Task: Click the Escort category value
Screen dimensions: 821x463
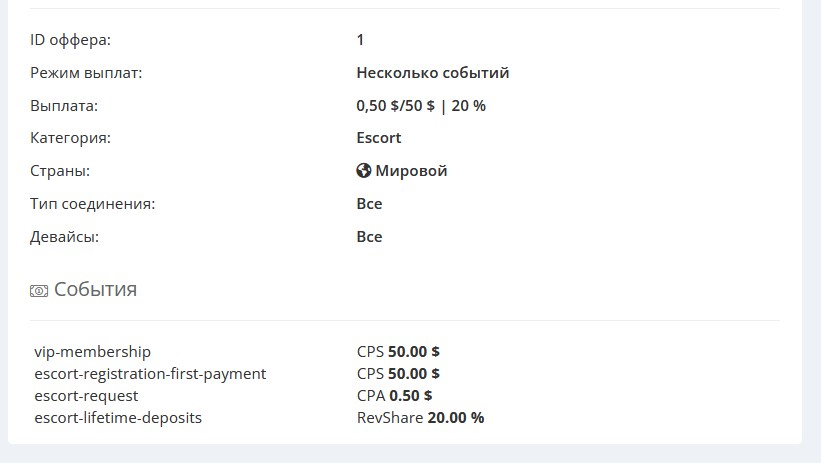Action: [378, 138]
